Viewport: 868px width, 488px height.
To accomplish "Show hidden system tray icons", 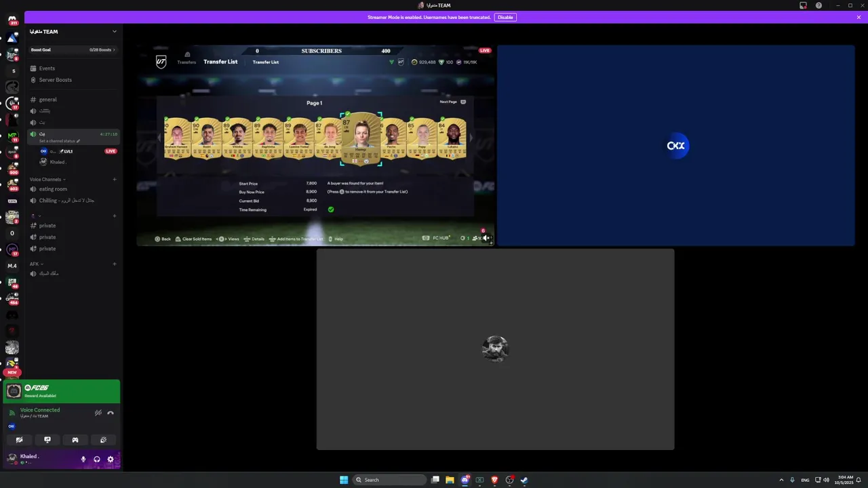I will click(781, 480).
